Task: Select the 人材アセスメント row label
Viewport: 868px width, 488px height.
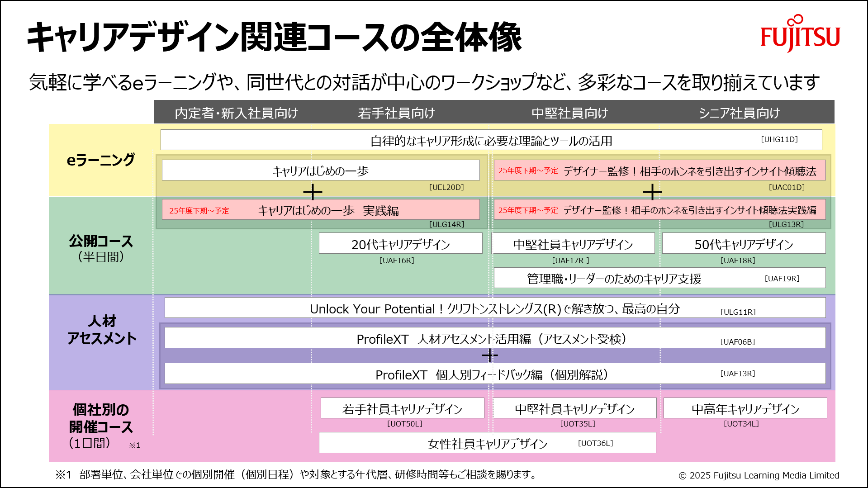Action: [x=100, y=330]
